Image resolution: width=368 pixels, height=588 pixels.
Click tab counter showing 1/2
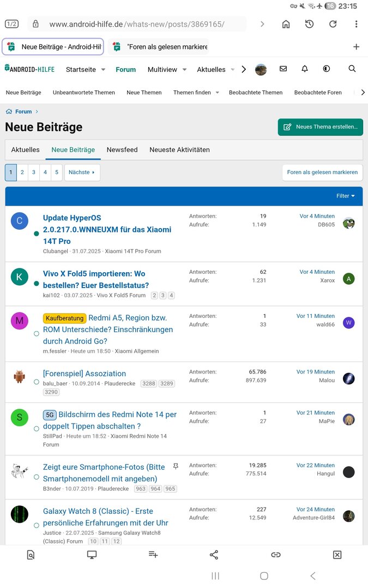coord(11,24)
